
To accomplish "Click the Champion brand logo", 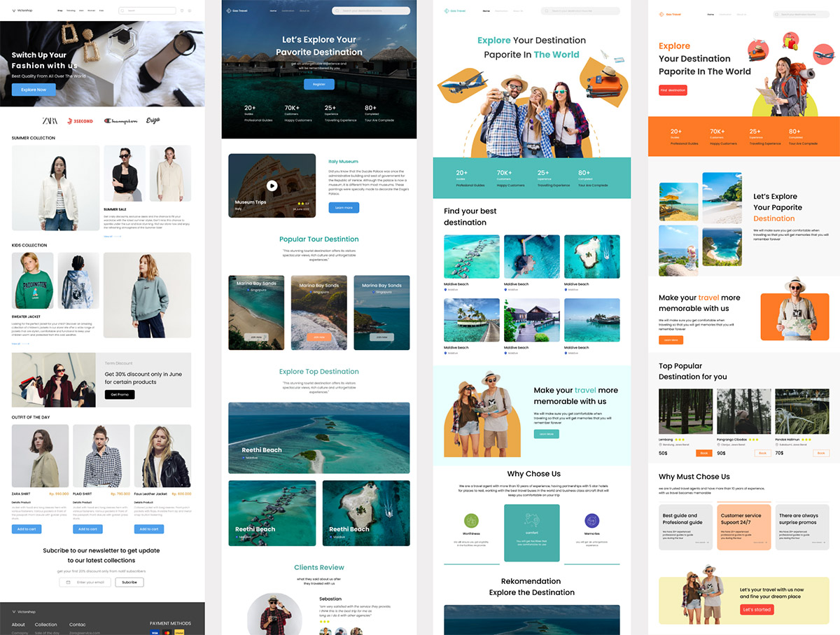I will [x=120, y=121].
